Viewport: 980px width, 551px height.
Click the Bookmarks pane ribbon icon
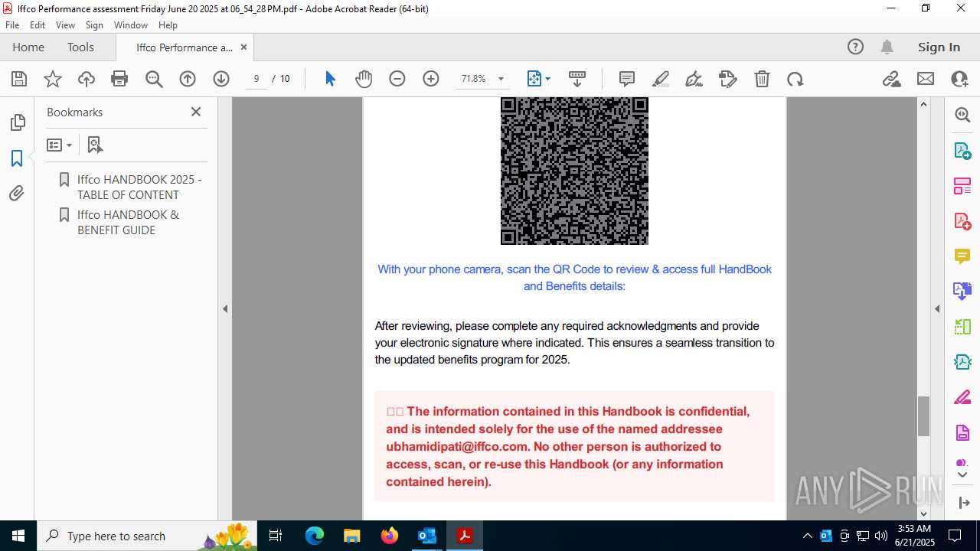click(x=17, y=158)
